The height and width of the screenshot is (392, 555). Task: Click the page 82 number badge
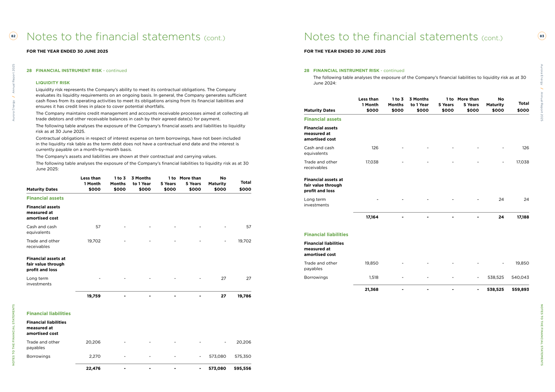[x=13, y=36]
